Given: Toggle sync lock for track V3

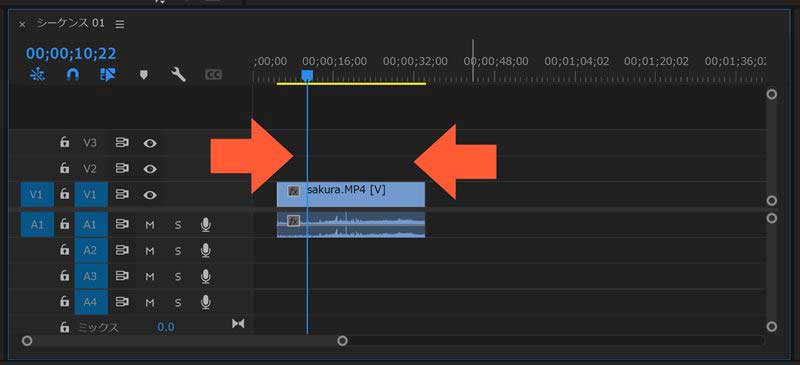Looking at the screenshot, I should point(121,143).
